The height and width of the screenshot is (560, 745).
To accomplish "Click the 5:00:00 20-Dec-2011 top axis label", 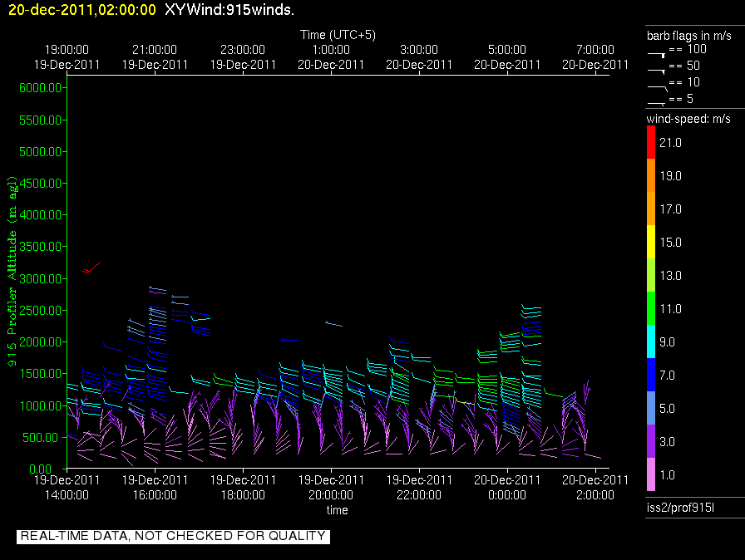I will click(x=507, y=57).
